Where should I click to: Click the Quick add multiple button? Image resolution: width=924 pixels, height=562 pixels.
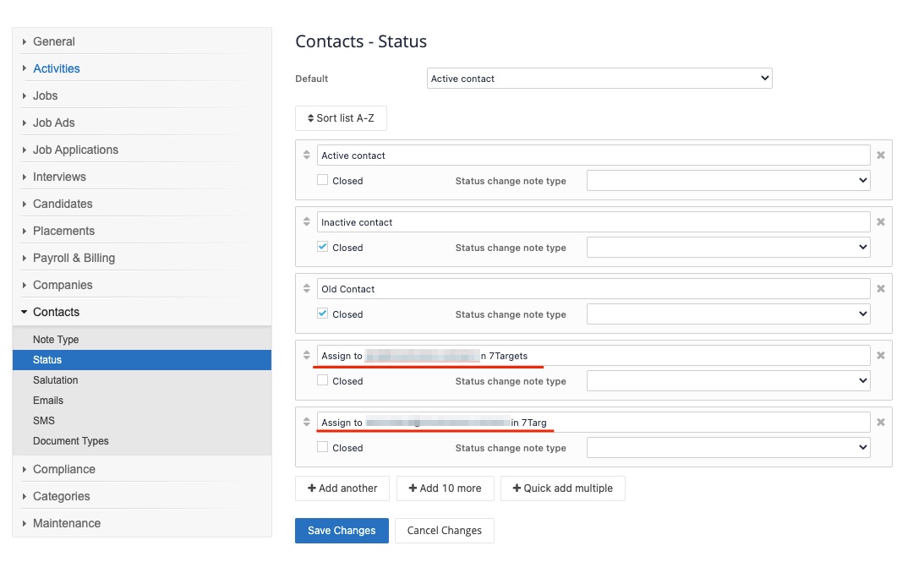point(562,488)
